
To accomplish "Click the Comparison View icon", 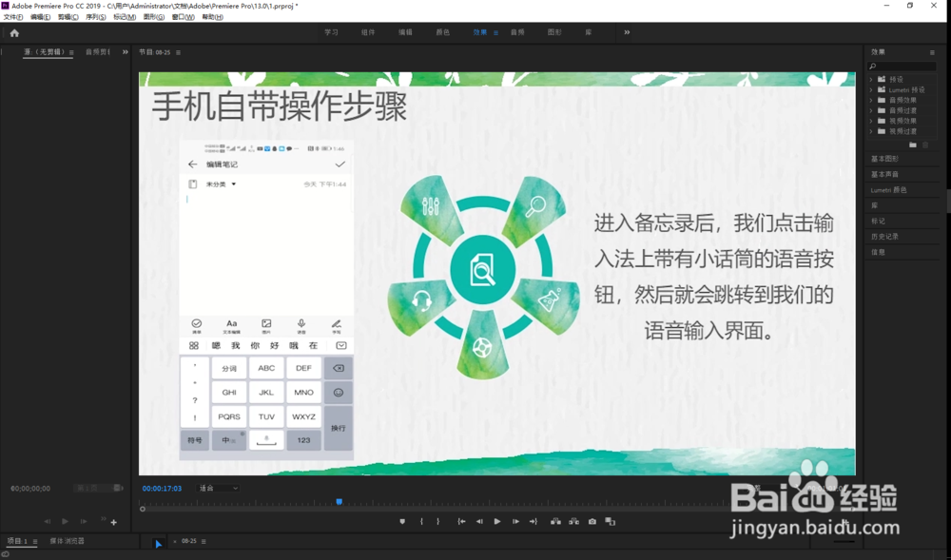I will [x=610, y=521].
